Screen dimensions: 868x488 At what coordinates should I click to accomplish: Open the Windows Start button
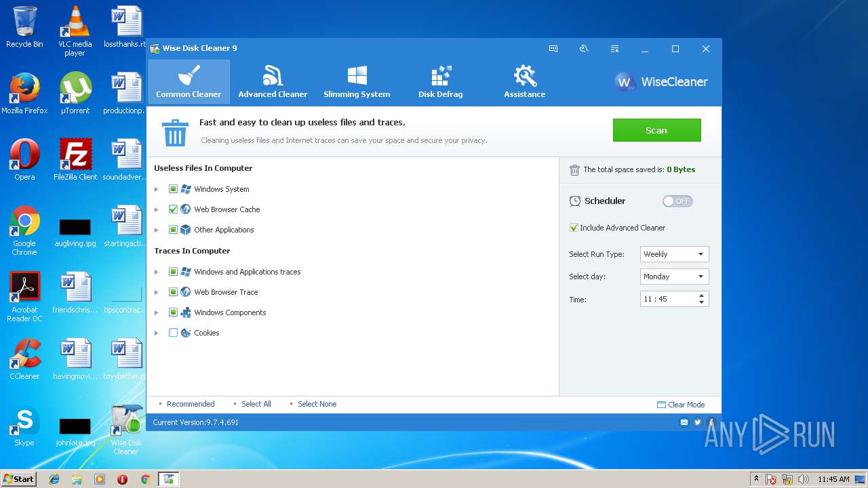click(x=18, y=479)
